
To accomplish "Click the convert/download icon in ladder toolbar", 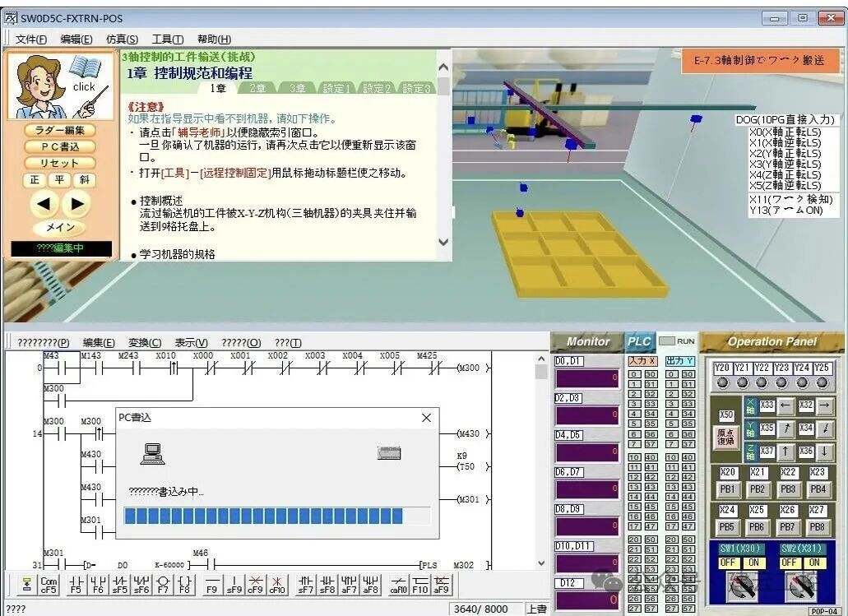I will pyautogui.click(x=26, y=585).
